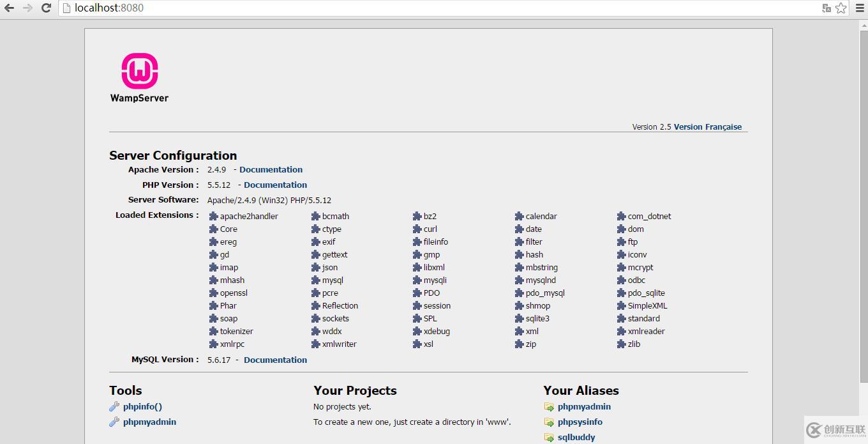Screen dimensions: 868x444
Task: Open phpmyadmin under Tools
Action: (x=149, y=422)
